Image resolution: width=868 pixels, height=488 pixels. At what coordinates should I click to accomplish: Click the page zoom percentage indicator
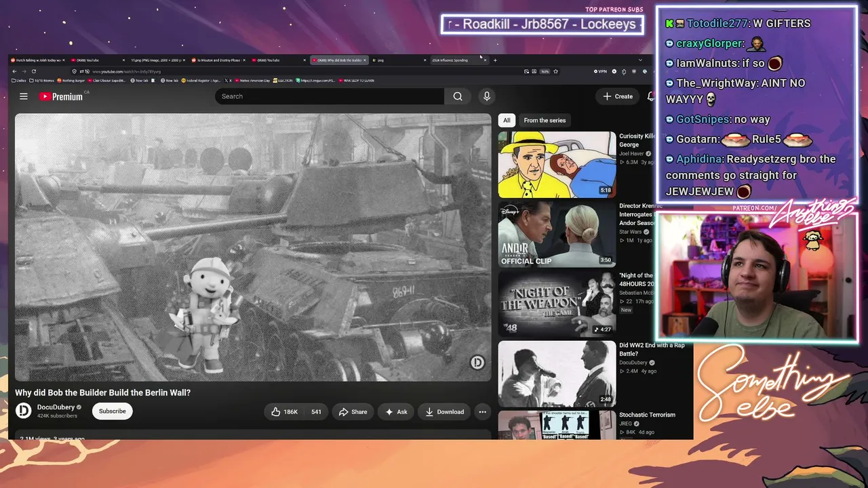tap(545, 71)
